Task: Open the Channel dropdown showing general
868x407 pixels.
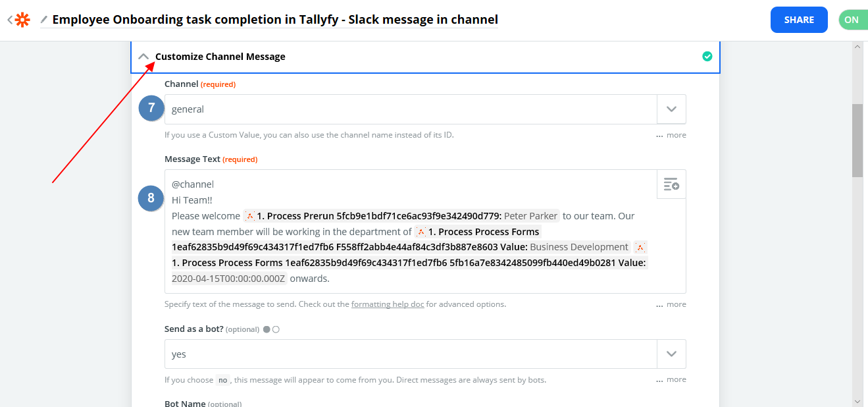Action: coord(671,109)
